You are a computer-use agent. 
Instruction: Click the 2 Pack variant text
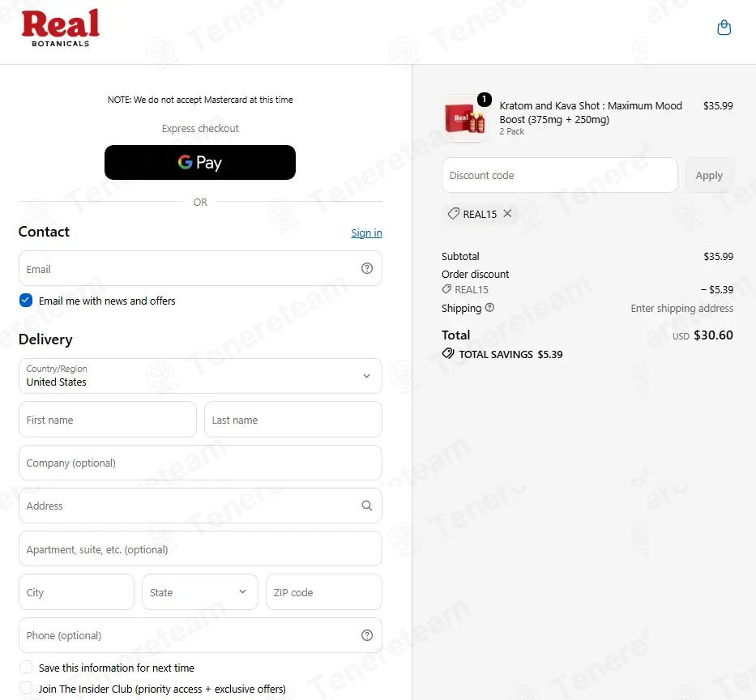(x=511, y=131)
